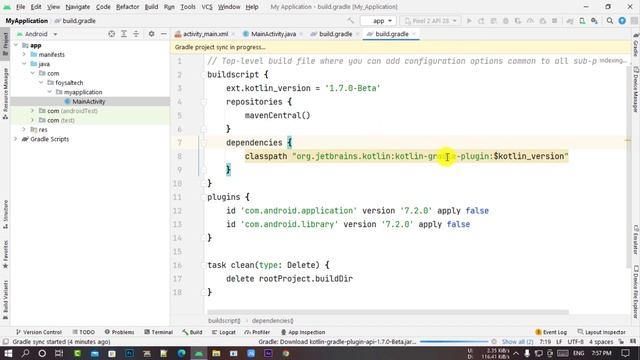Click the fold toggle on plugins line 11

point(203,197)
